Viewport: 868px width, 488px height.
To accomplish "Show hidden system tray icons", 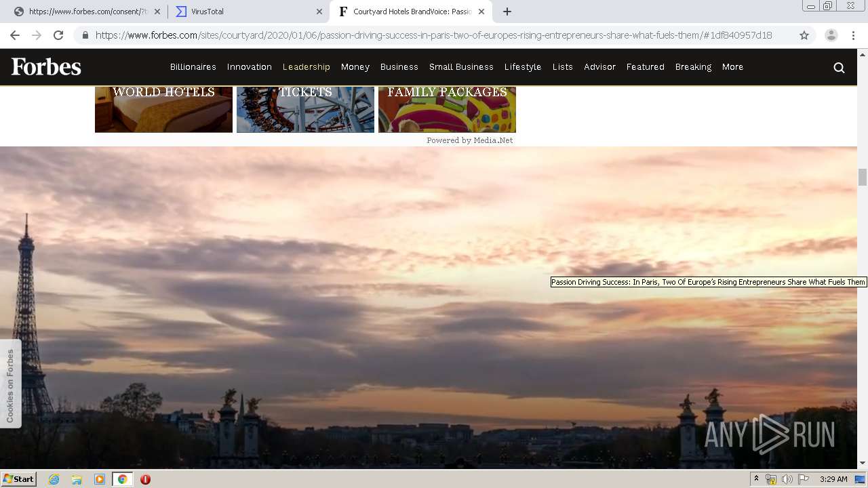I will [756, 479].
